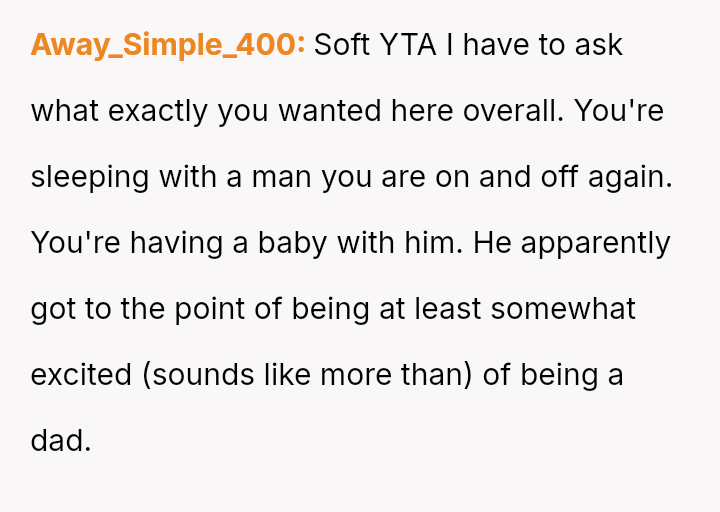Click the word "again" ending the third line
Screen dimensions: 720x512
pos(630,177)
